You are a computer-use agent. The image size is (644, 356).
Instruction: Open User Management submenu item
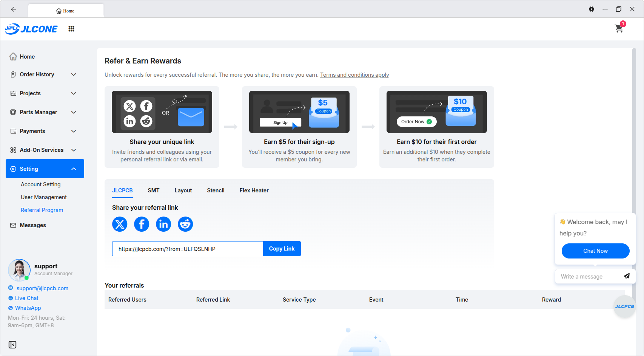(44, 197)
